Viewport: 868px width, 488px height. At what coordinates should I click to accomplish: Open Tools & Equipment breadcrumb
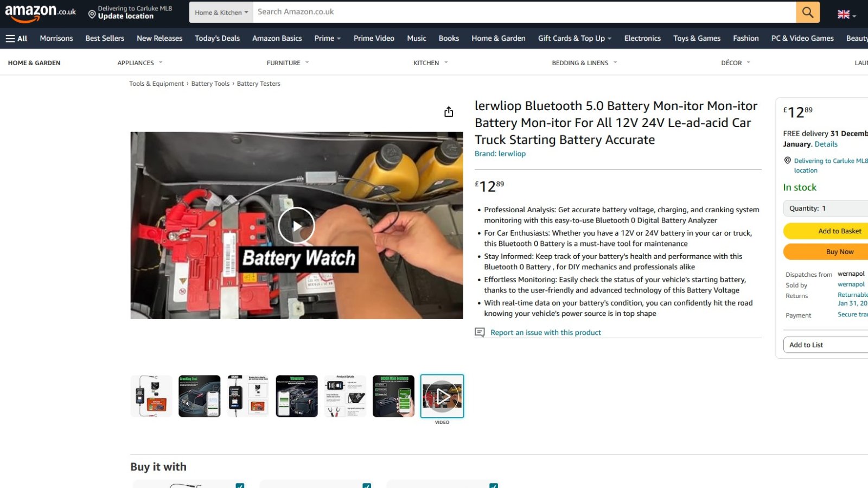coord(156,84)
